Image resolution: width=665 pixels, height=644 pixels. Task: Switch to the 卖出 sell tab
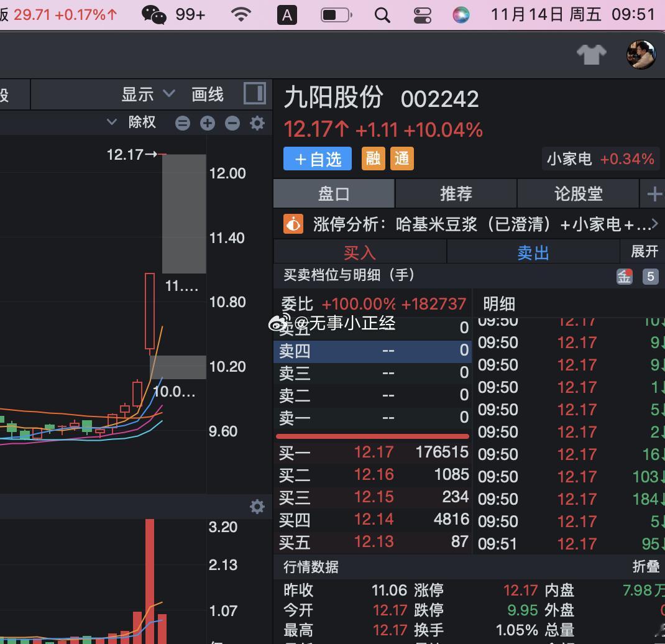click(x=532, y=252)
